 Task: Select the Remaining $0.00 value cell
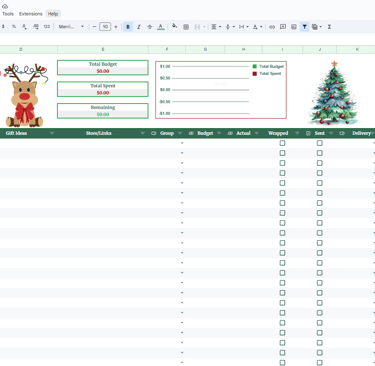pos(103,114)
